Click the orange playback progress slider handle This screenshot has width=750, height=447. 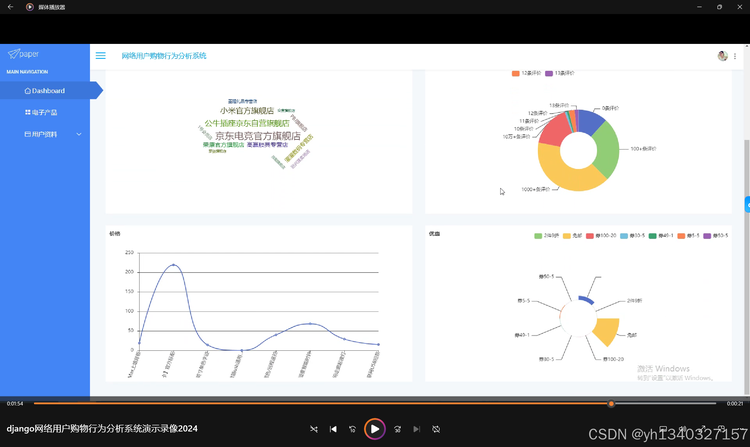[x=611, y=403]
